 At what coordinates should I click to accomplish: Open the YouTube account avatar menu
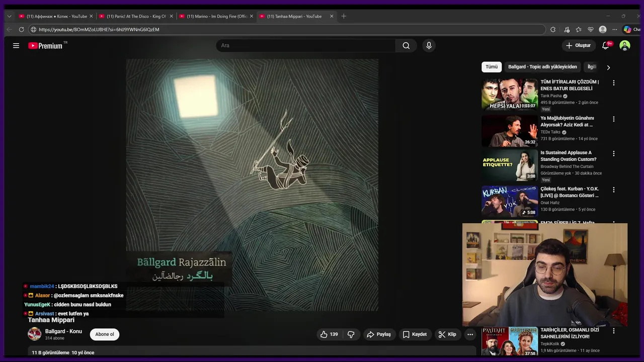(x=625, y=46)
